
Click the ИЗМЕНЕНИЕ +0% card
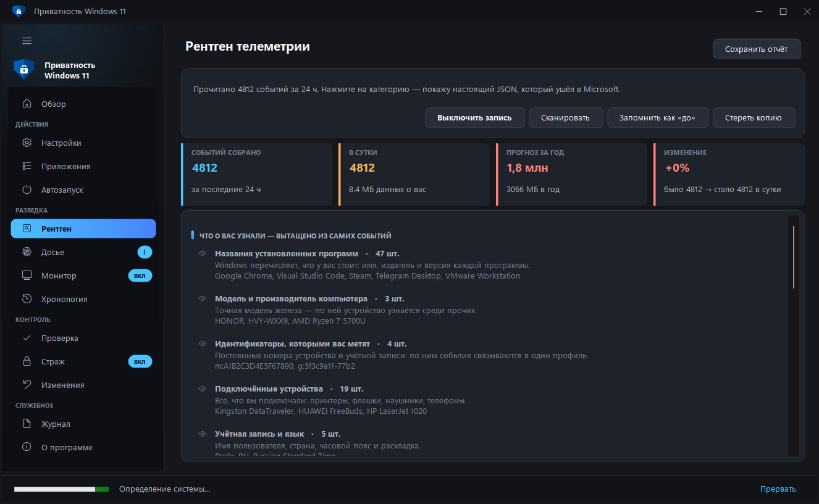click(x=729, y=174)
